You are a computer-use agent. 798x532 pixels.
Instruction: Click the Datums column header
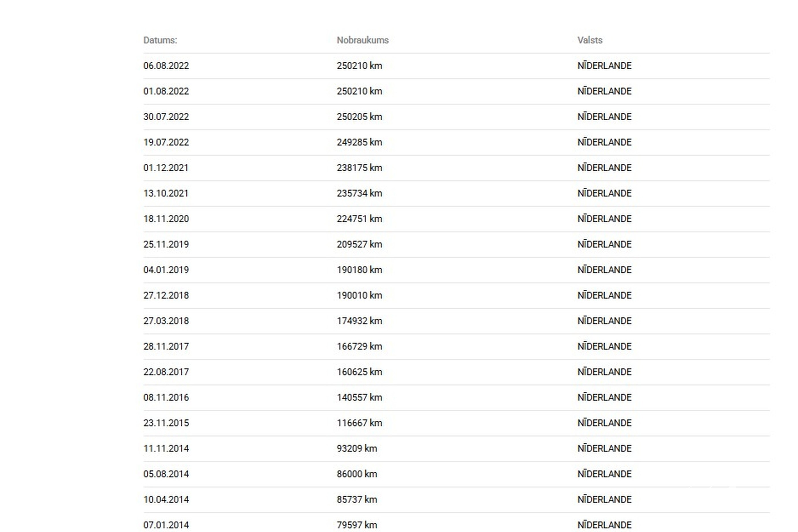point(160,40)
